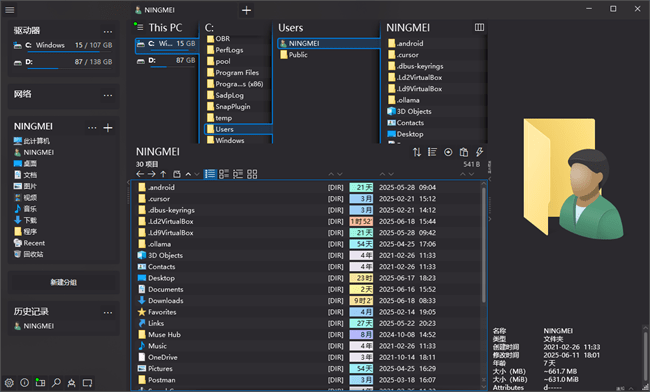Open 图片 in favorites sidebar
This screenshot has height=392, width=650.
pyautogui.click(x=25, y=186)
